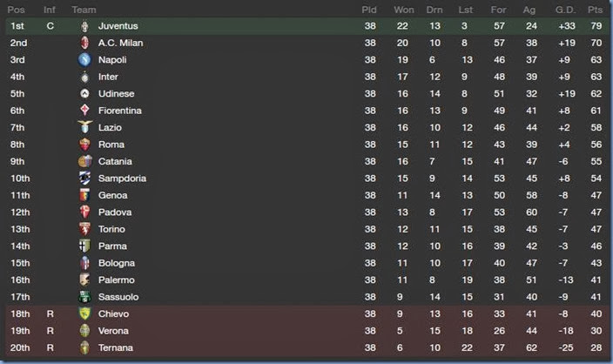Image resolution: width=613 pixels, height=364 pixels.
Task: Open the Lazio team link
Action: (111, 128)
